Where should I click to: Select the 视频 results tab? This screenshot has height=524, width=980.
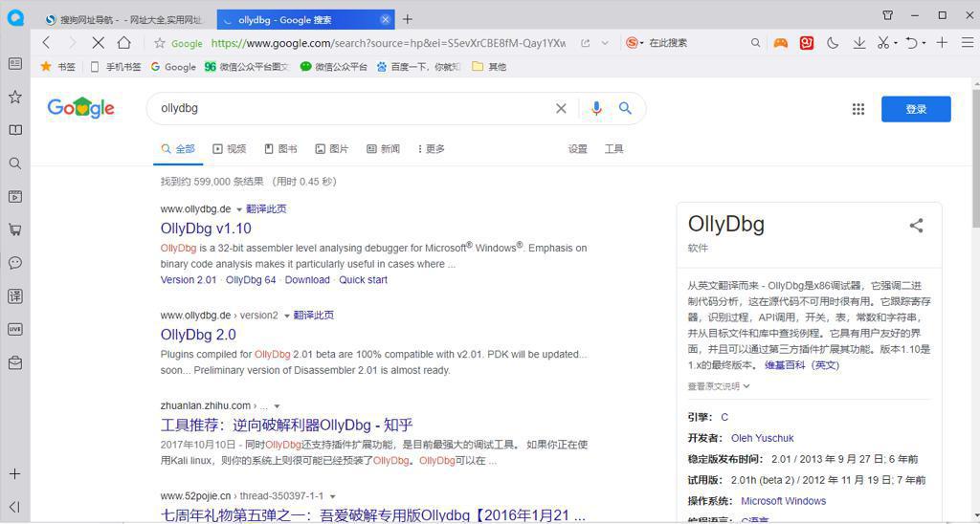[230, 148]
